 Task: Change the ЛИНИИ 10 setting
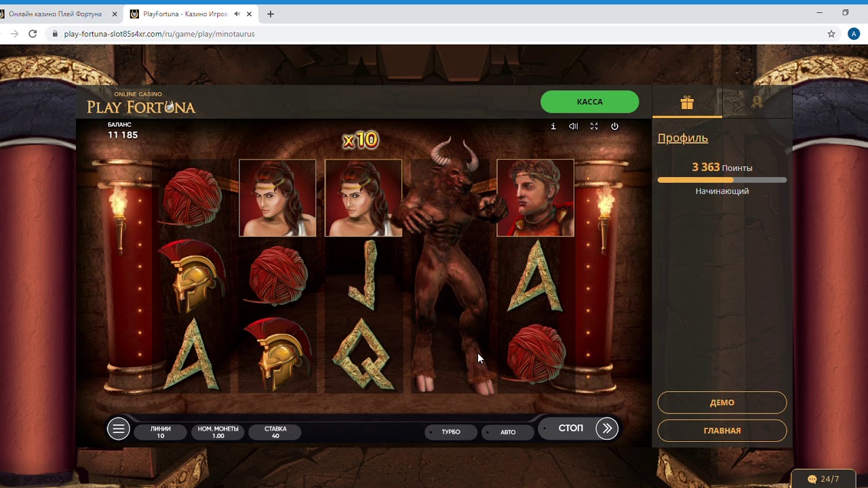coord(161,432)
